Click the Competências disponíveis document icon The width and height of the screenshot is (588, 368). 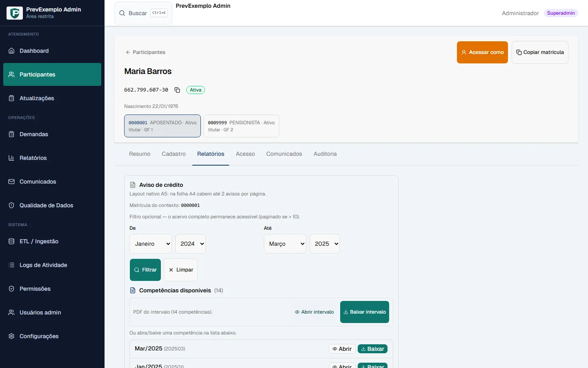(133, 290)
